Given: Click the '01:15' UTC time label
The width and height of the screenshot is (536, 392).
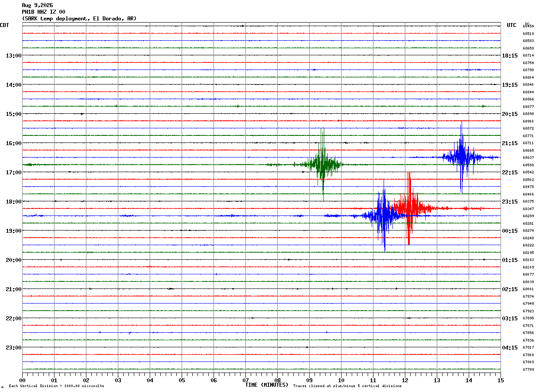Looking at the screenshot, I should pyautogui.click(x=510, y=260).
